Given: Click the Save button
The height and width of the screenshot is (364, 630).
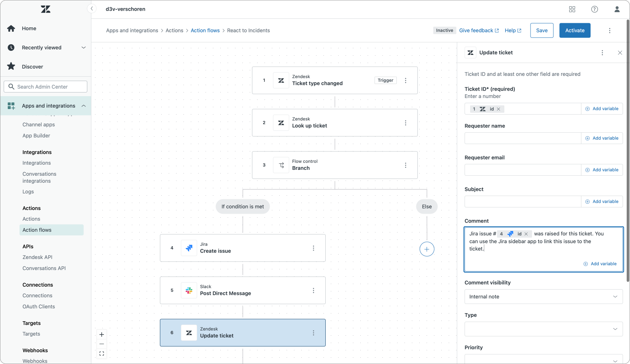Looking at the screenshot, I should [x=542, y=30].
